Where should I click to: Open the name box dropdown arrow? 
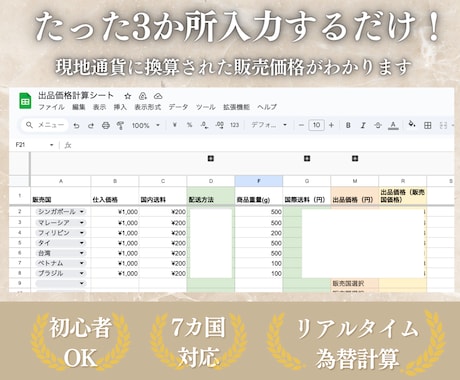(52, 145)
